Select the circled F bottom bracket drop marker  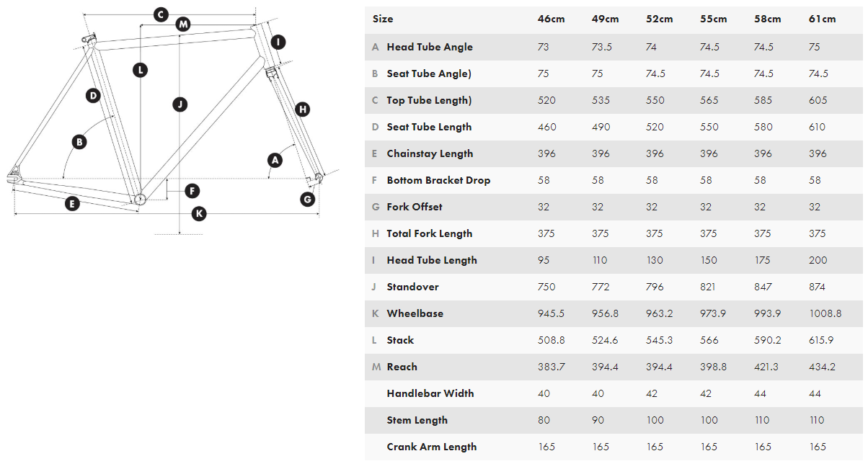(192, 191)
